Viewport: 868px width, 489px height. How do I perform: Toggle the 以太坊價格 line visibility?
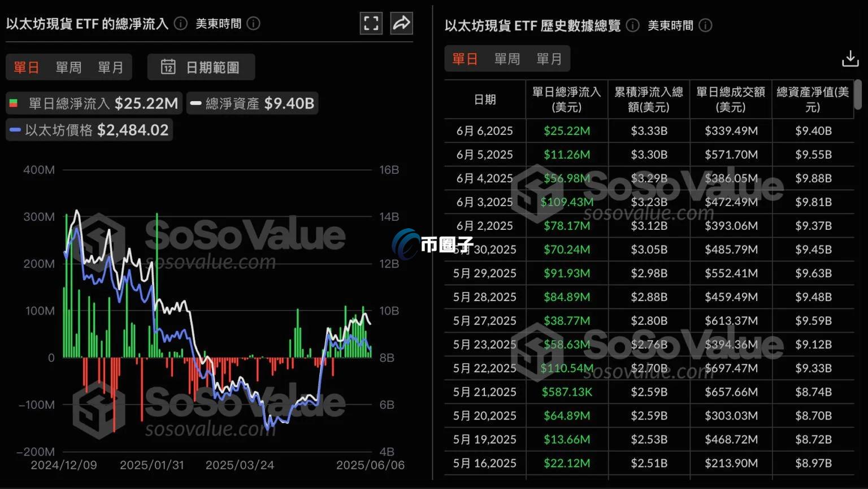[x=89, y=129]
